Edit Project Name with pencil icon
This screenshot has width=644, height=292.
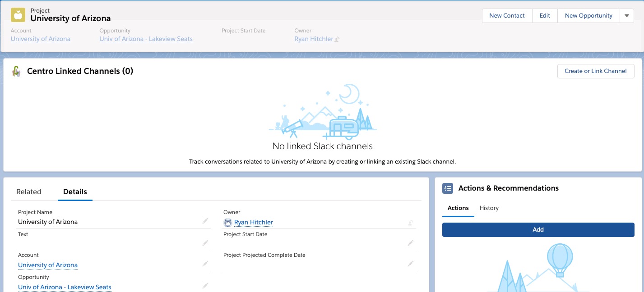click(205, 221)
